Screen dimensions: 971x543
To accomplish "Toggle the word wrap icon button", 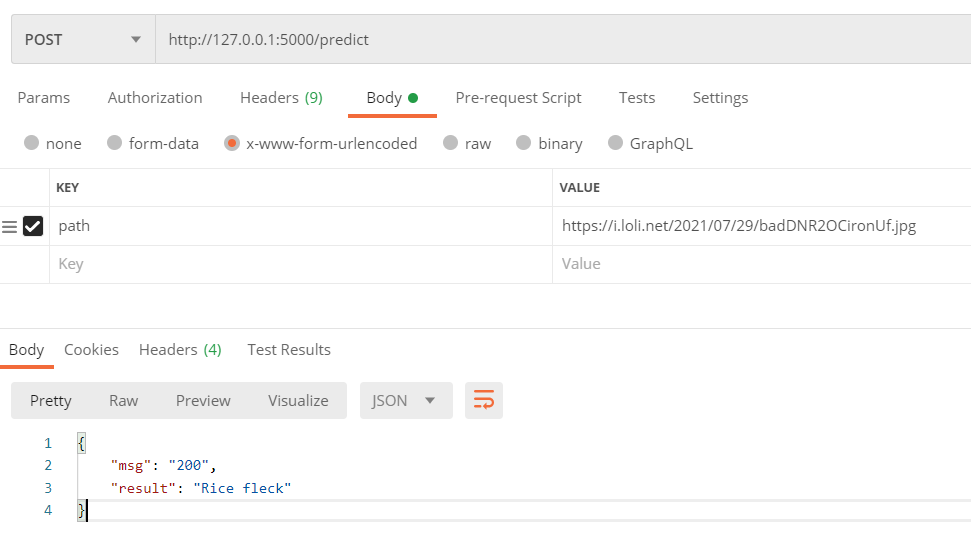I will click(x=484, y=400).
